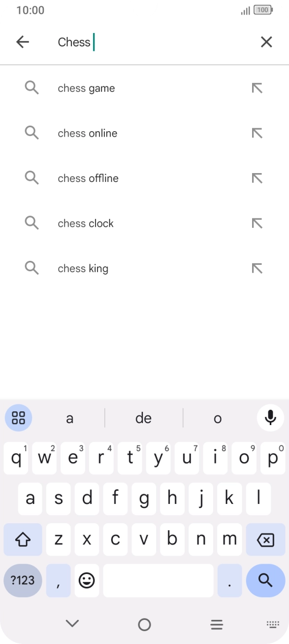Tap the keyboard features grid icon
289x644 pixels.
click(x=18, y=418)
